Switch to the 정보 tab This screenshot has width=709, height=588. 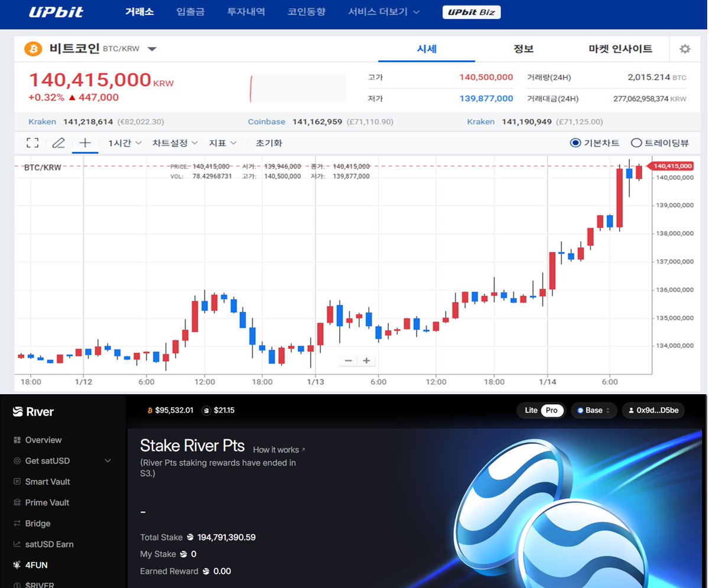point(523,49)
